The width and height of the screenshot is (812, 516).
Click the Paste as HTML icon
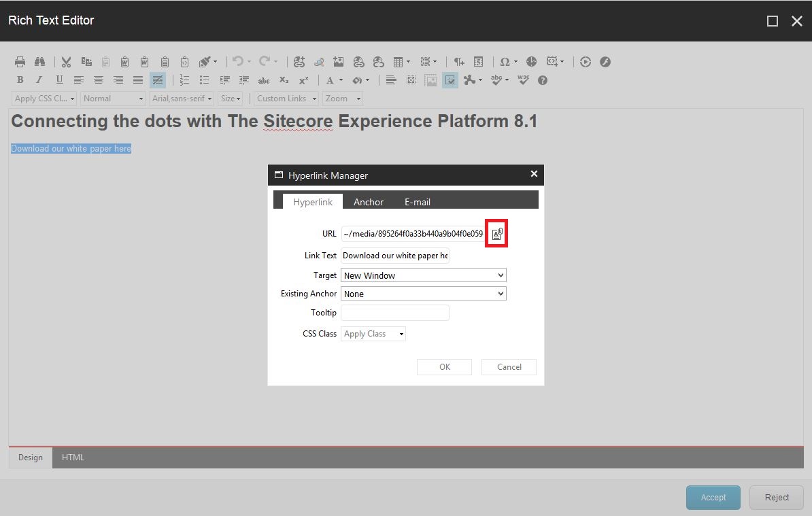click(184, 62)
